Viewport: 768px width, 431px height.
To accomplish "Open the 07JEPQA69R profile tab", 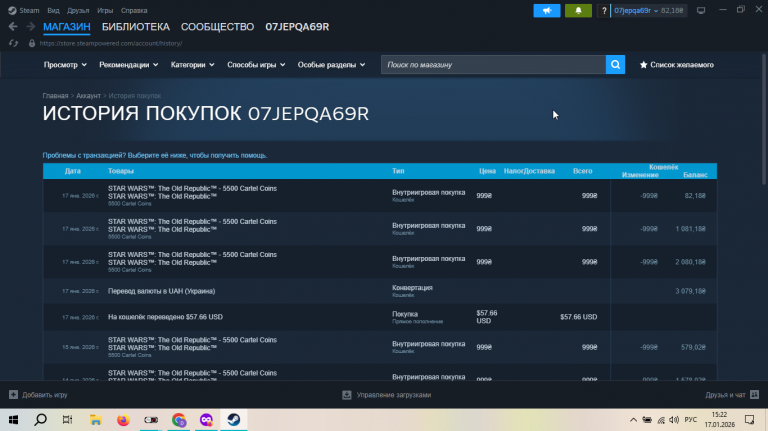I will tap(297, 27).
